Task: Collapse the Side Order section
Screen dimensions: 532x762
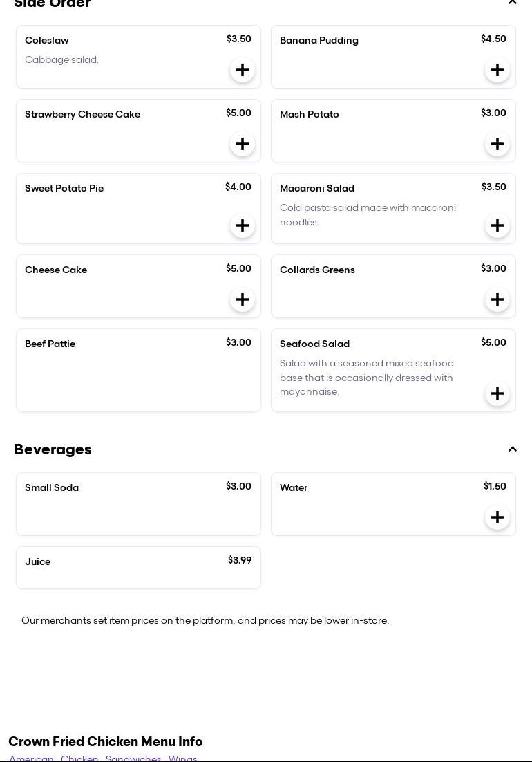Action: pos(513,3)
